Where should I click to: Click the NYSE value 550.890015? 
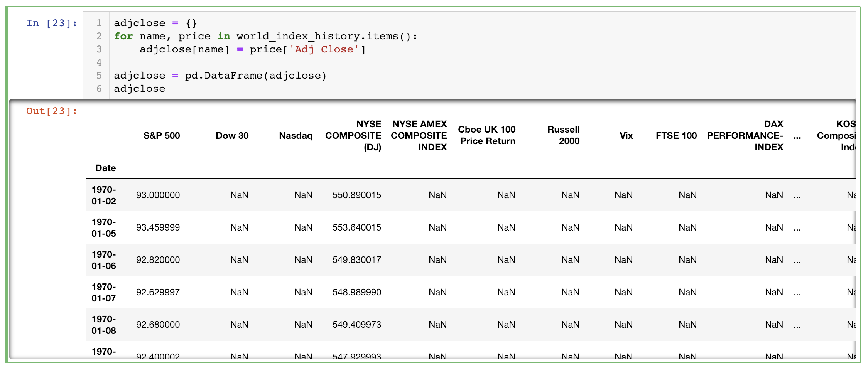click(357, 195)
